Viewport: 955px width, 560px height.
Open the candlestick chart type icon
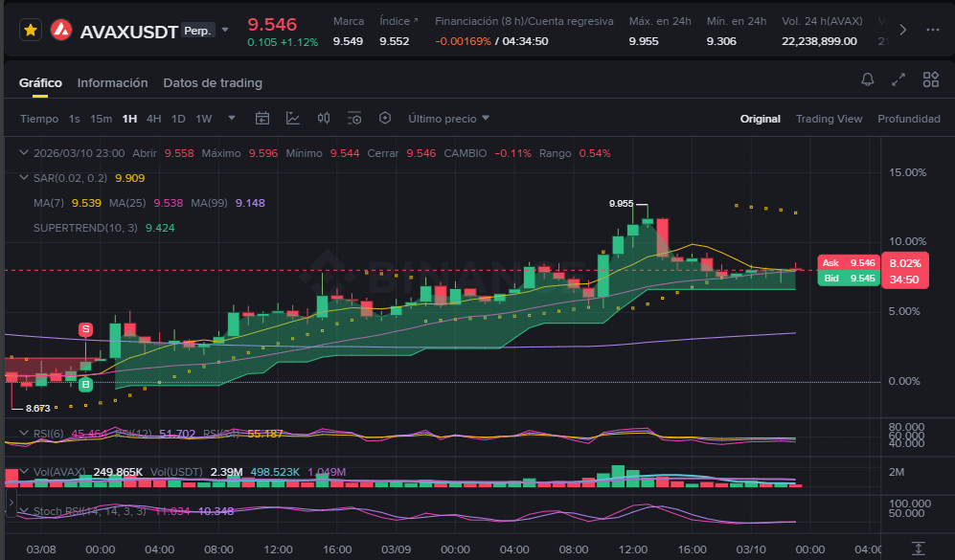324,118
